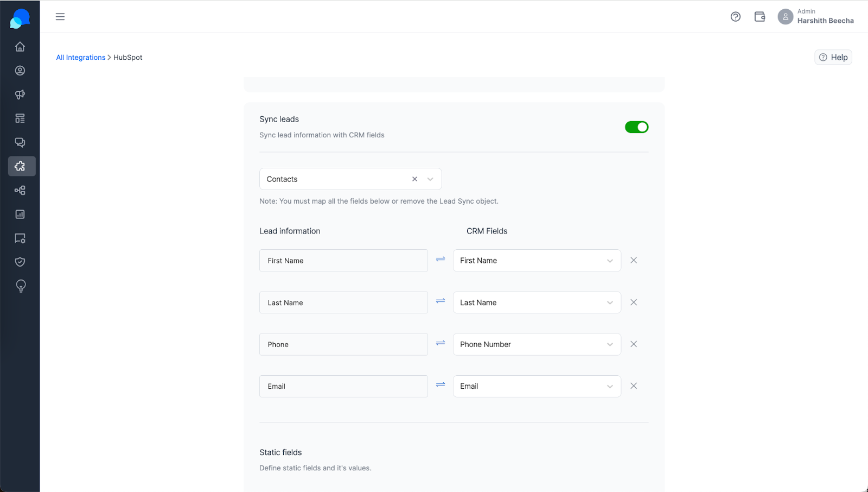Open the campaigns megaphone icon in sidebar
The width and height of the screenshot is (868, 492).
(20, 94)
